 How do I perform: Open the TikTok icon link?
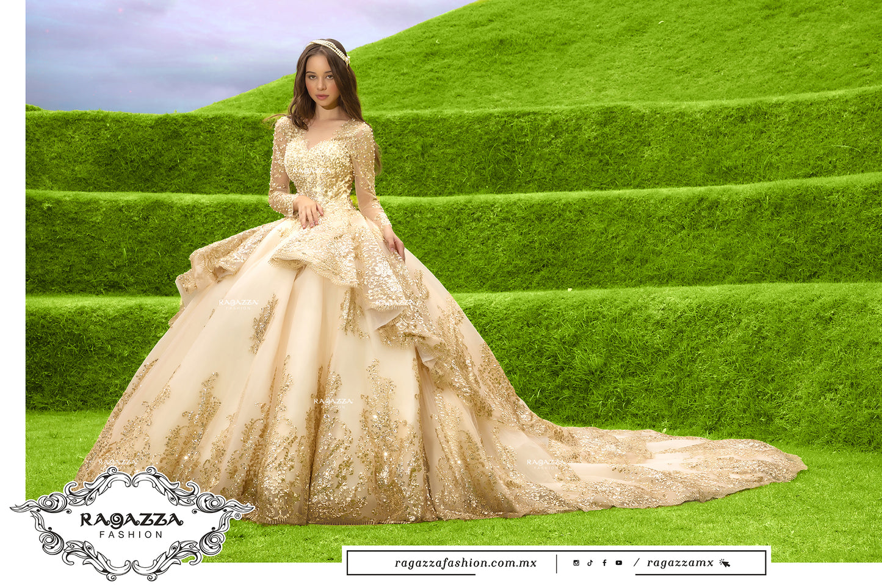coord(590,562)
